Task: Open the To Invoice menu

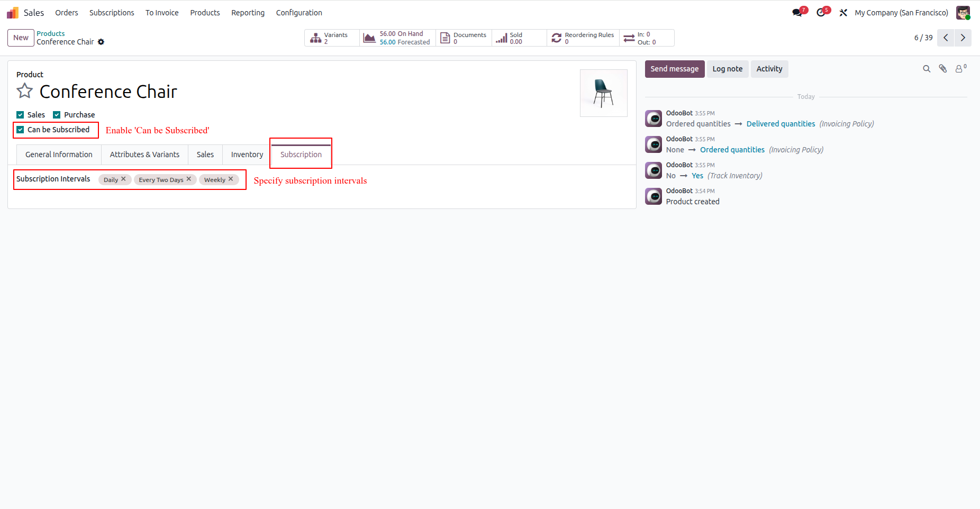Action: coord(162,13)
